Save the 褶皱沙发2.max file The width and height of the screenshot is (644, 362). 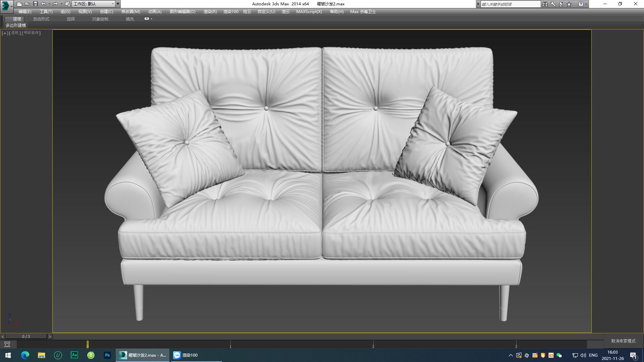[36, 4]
